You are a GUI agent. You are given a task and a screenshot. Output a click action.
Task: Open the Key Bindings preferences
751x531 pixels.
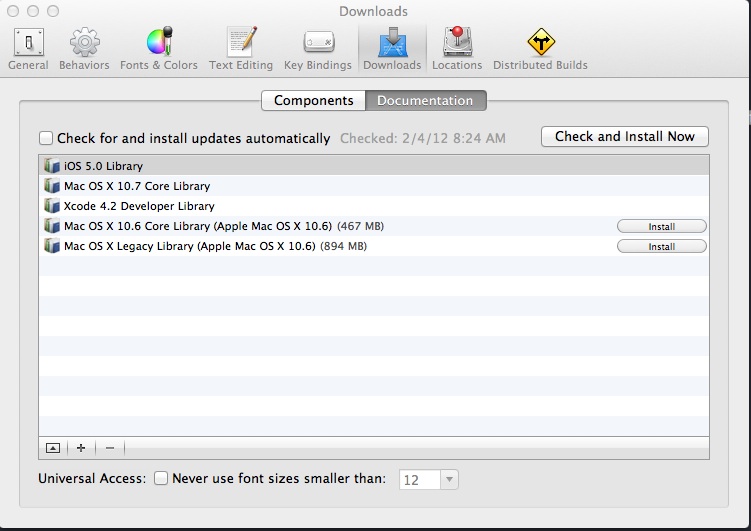pos(318,49)
